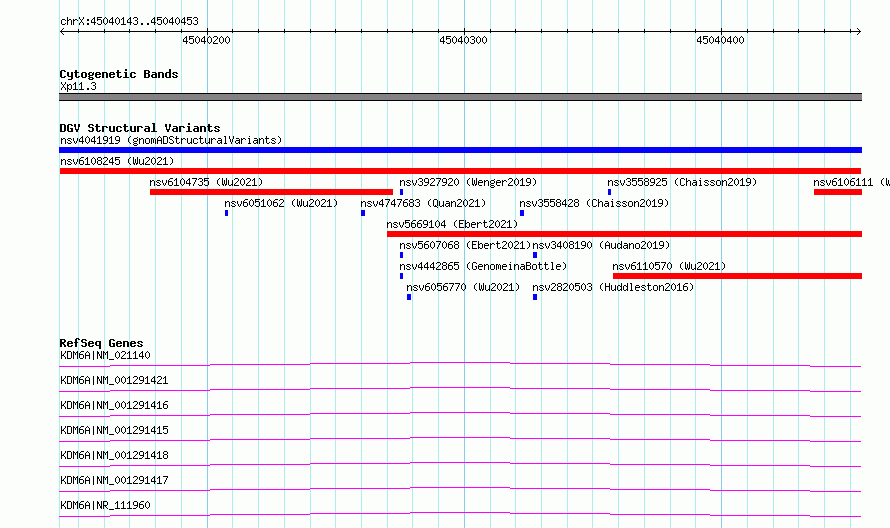
Task: Click the nsv3558428 (Chaisson2019) blue marker
Action: point(522,213)
